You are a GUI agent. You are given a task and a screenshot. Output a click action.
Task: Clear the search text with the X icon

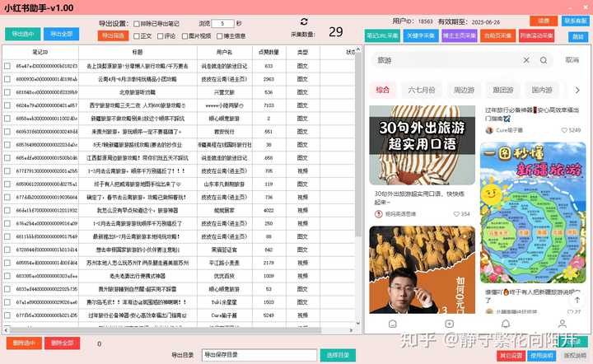tap(526, 60)
